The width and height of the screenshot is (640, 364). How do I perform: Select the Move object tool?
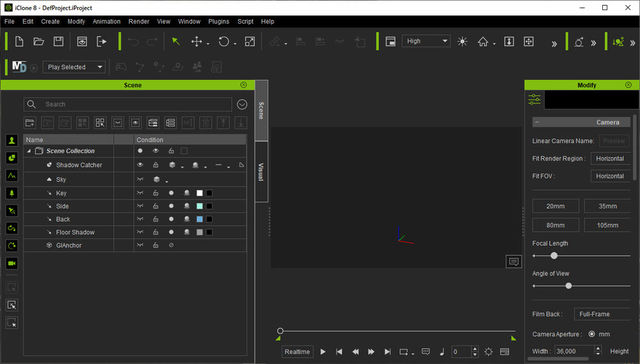(x=197, y=41)
